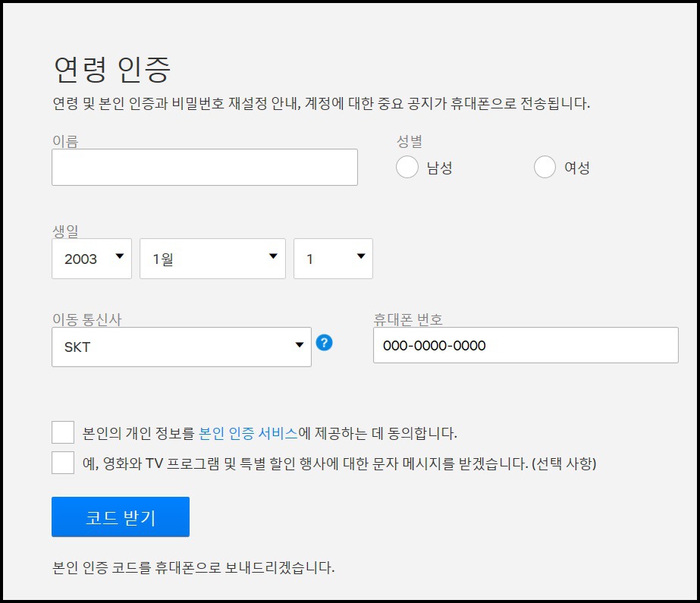
Task: Click the description starting 연령 및 본인 인증과
Action: pos(322,104)
